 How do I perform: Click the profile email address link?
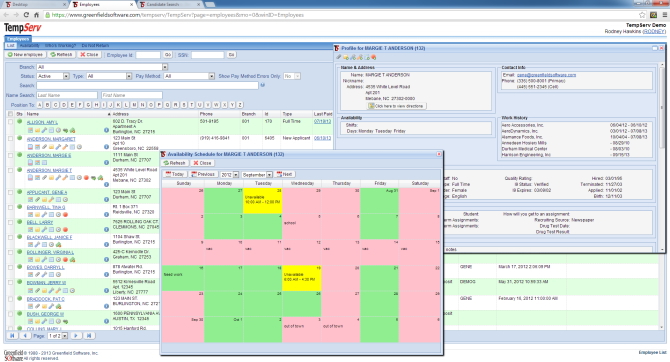546,75
